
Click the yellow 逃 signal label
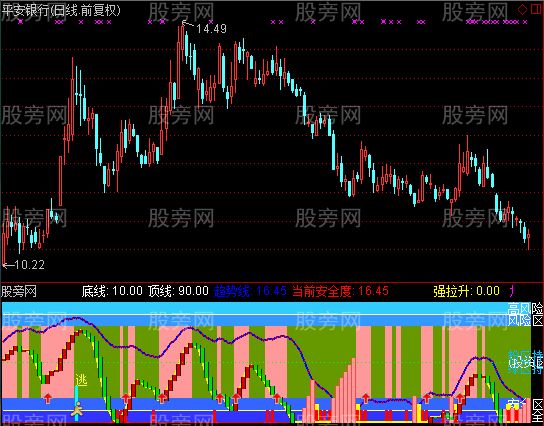click(x=82, y=381)
